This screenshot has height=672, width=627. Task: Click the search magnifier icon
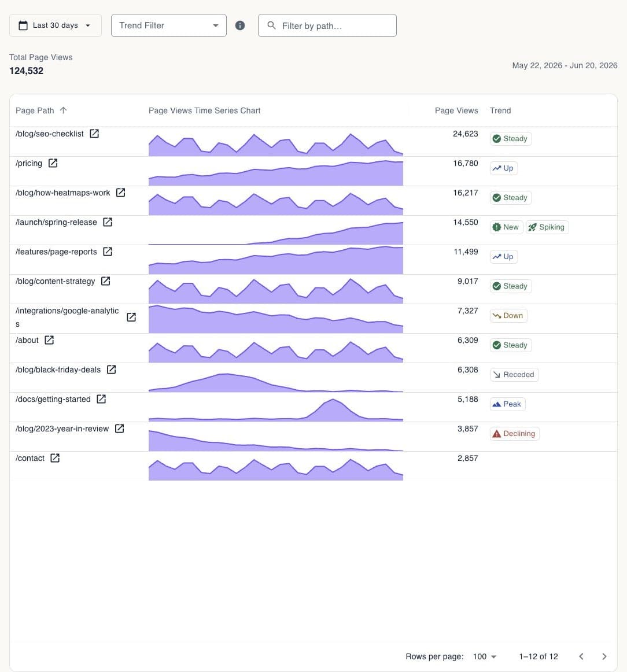[x=271, y=25]
